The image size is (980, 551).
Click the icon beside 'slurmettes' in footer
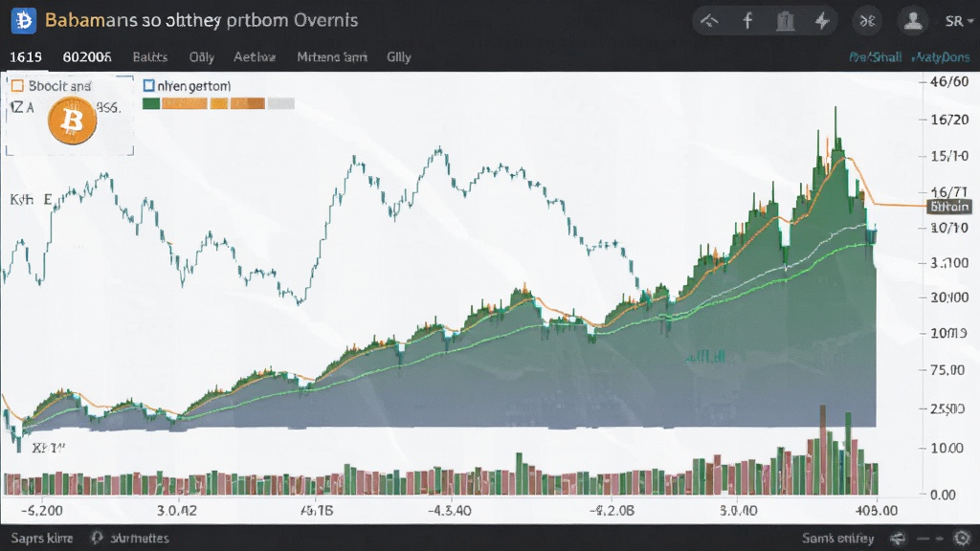click(97, 538)
